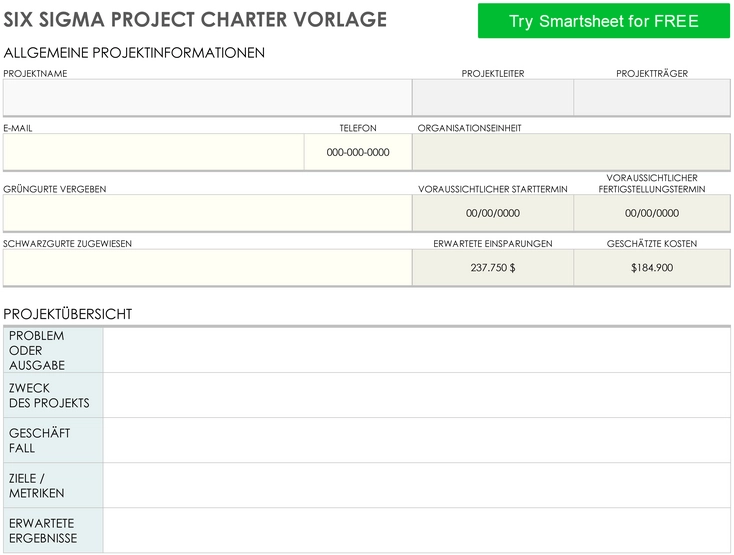Select the E-Mail input field
This screenshot has height=555, width=734.
click(x=154, y=152)
